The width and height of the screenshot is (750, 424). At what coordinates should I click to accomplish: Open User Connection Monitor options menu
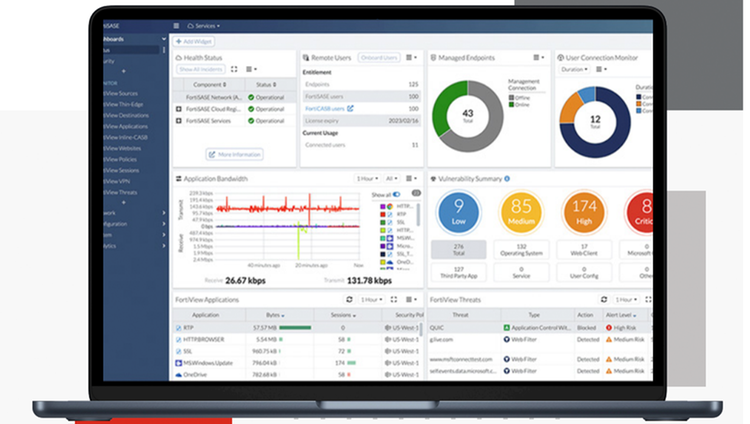[x=601, y=69]
